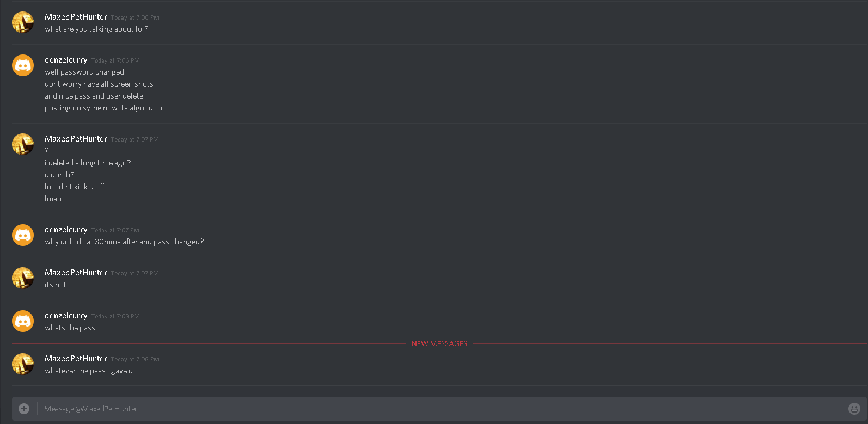
Task: Click denzelcurry's avatar beside 'whats the pass'
Action: click(23, 321)
